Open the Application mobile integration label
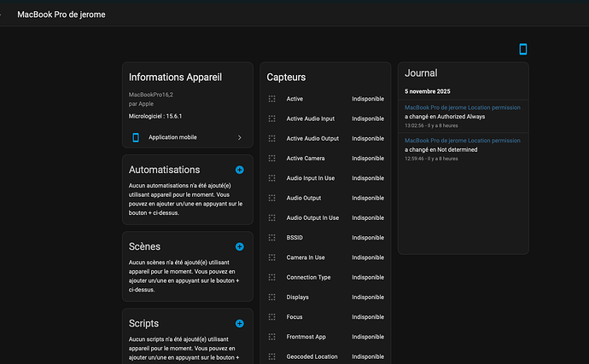Viewport: 589px width, 364px height. coord(172,137)
